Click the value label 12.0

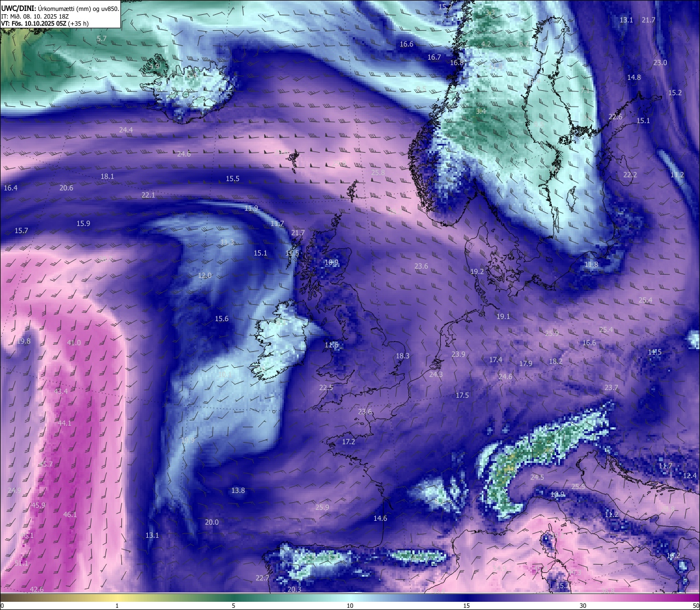(x=205, y=275)
